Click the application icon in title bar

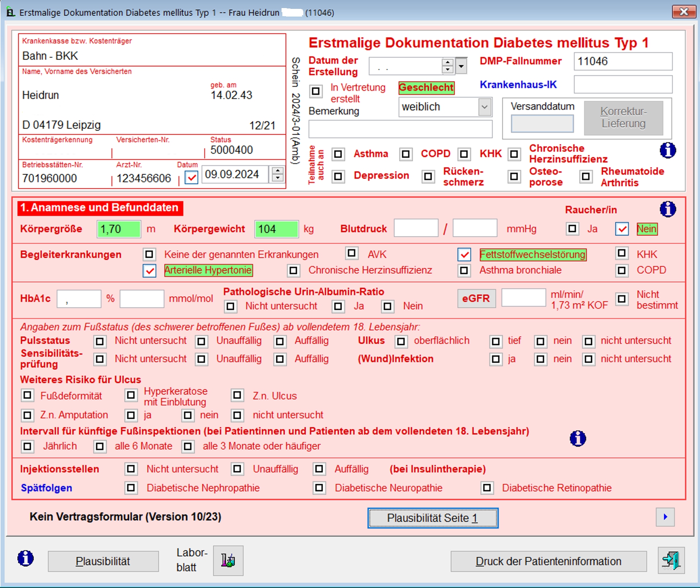11,13
